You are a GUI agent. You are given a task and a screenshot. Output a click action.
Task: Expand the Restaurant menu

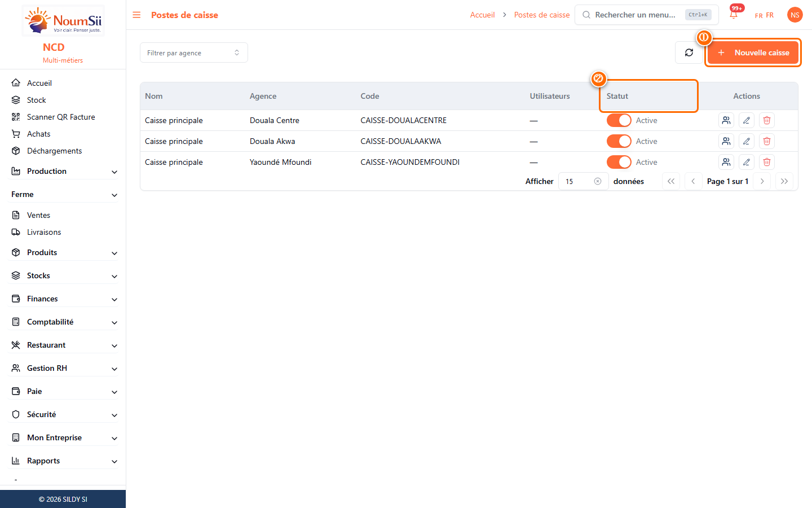(x=64, y=345)
